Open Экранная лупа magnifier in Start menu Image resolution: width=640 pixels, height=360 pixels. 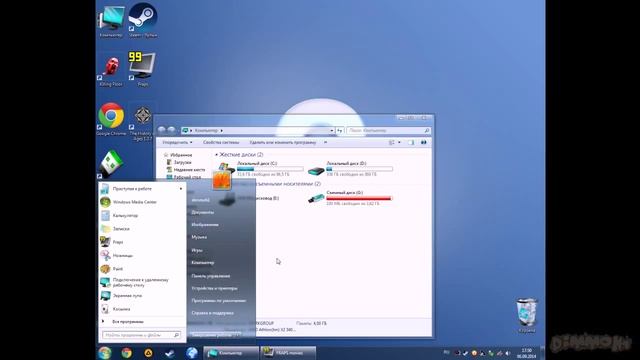pyautogui.click(x=142, y=296)
